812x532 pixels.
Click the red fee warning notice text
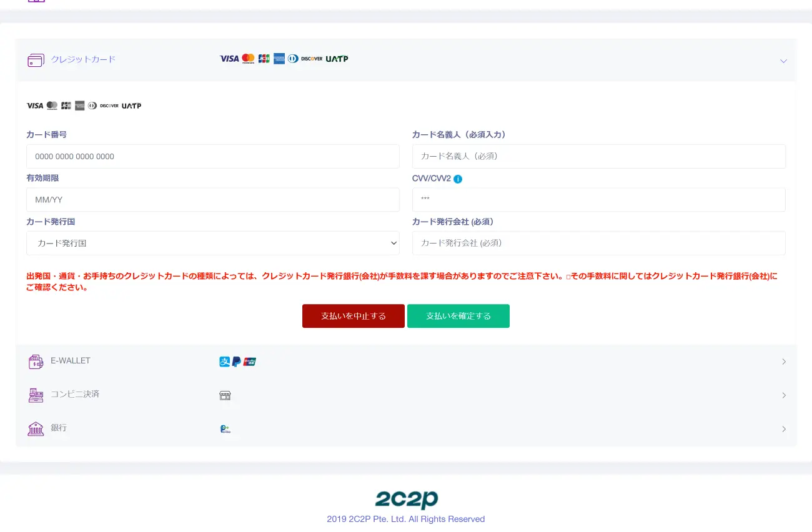(402, 282)
